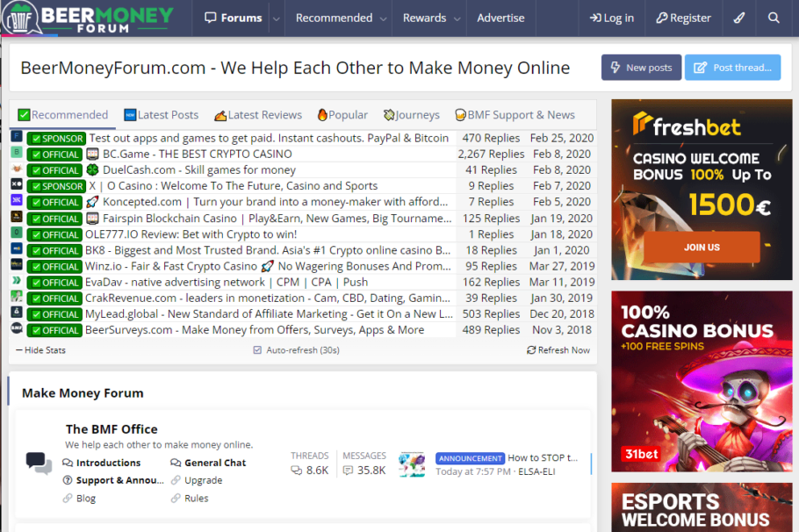799x532 pixels.
Task: Switch to the Latest Reviews tab
Action: click(258, 115)
